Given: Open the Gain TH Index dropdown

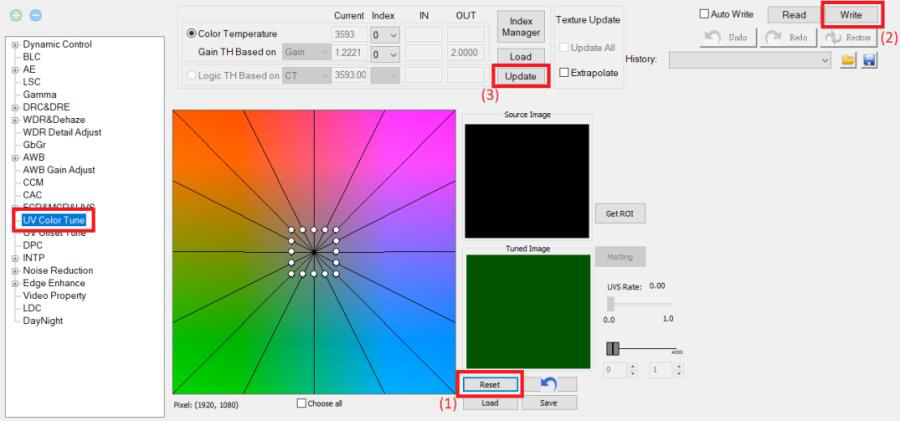Looking at the screenshot, I should click(385, 54).
